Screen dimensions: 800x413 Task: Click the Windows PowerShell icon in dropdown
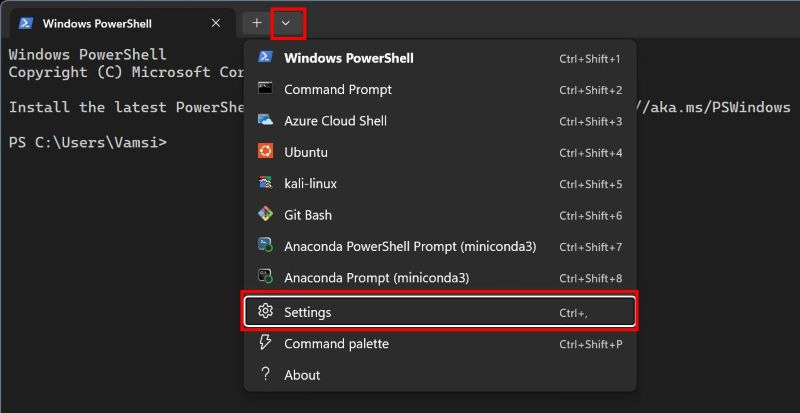point(265,58)
